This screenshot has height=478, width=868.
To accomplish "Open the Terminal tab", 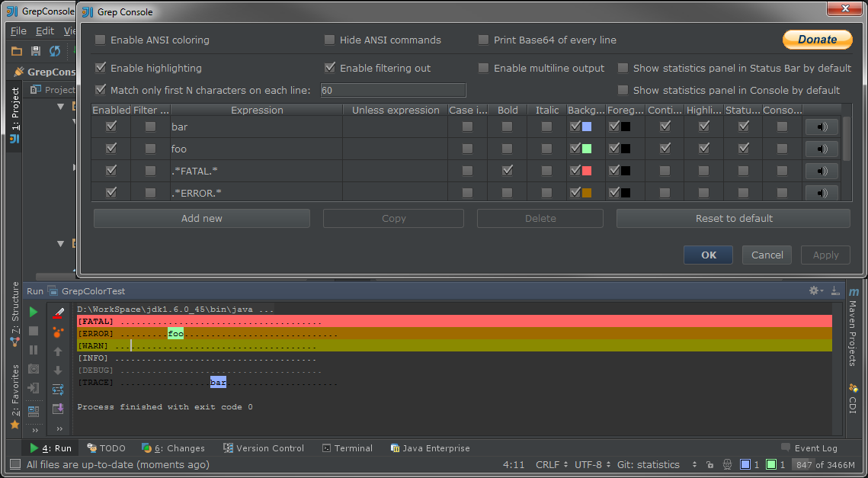I will pyautogui.click(x=348, y=448).
